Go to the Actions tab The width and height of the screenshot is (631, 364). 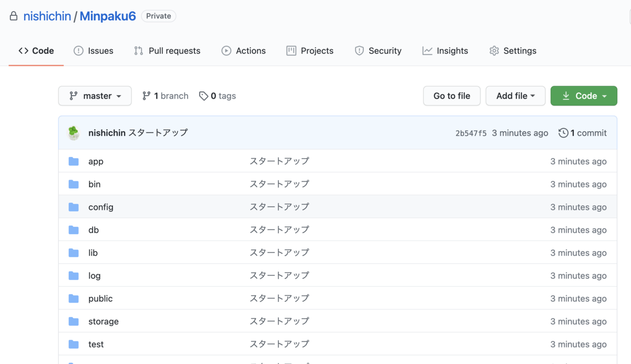coord(243,51)
